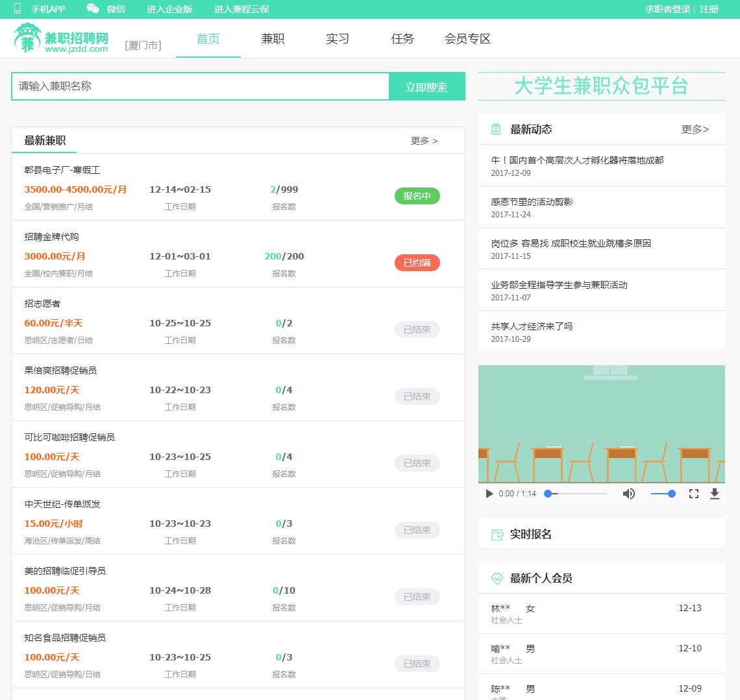Click the WeChat icon in top bar
The width and height of the screenshot is (740, 700).
tap(93, 9)
